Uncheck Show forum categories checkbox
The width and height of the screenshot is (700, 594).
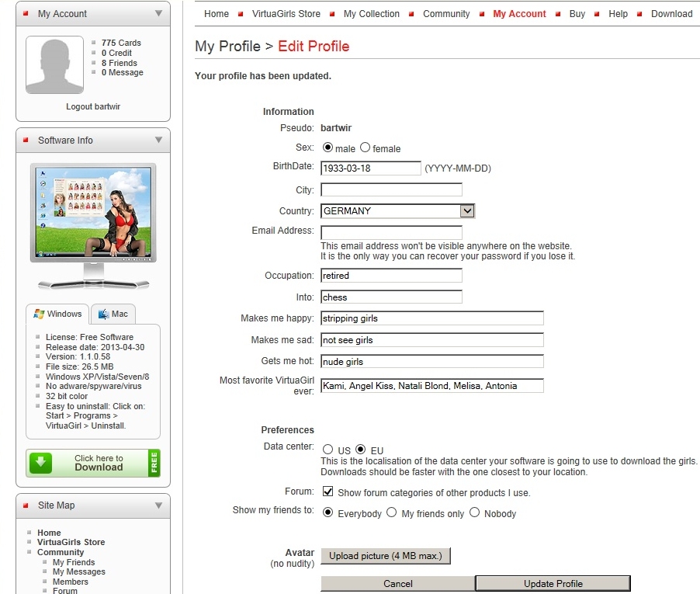(327, 492)
